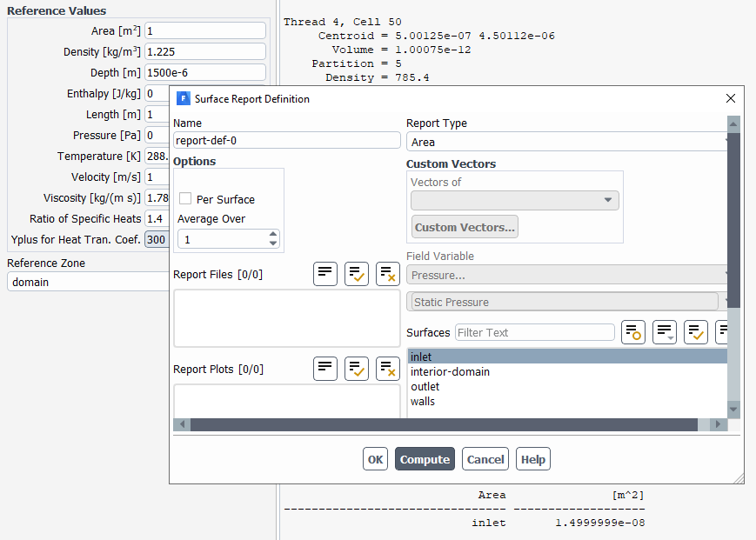Select all Surfaces using check icon
Screen dimensions: 756x540
click(x=696, y=332)
